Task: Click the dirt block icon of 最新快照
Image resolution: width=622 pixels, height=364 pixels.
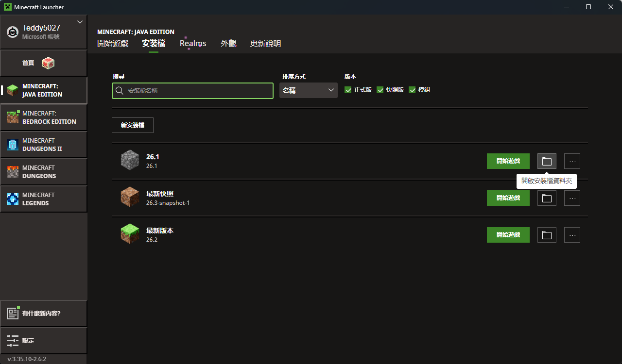Action: pos(130,197)
